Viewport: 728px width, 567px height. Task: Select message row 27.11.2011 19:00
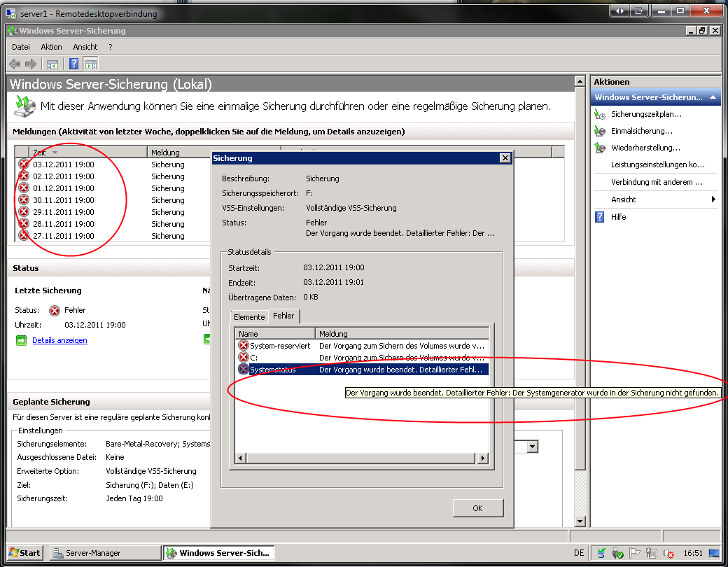tap(113, 236)
